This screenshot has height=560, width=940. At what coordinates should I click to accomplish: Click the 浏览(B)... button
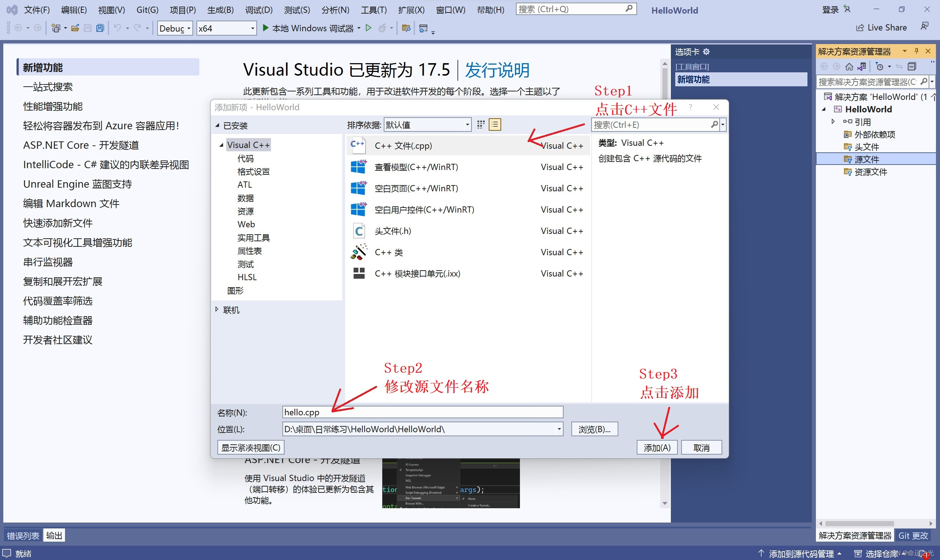pos(594,429)
